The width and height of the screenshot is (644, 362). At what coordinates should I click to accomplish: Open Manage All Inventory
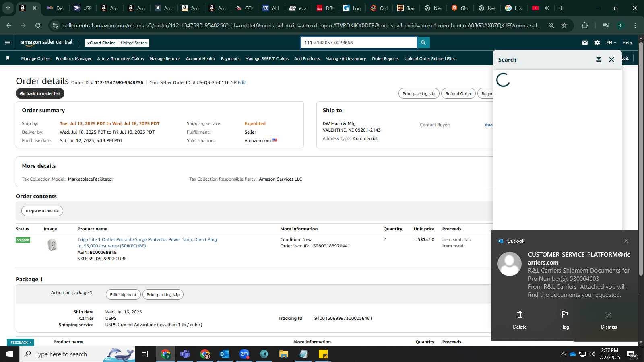346,59
